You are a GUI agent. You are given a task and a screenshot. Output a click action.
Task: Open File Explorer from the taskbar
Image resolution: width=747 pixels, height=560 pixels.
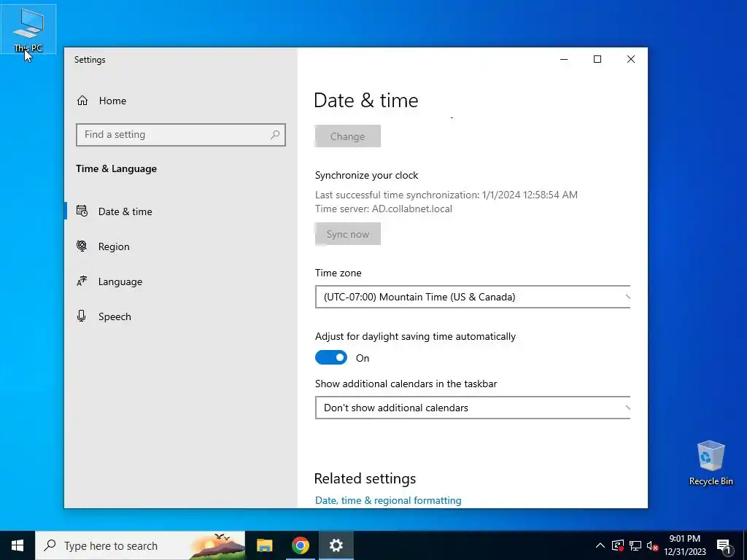(264, 545)
